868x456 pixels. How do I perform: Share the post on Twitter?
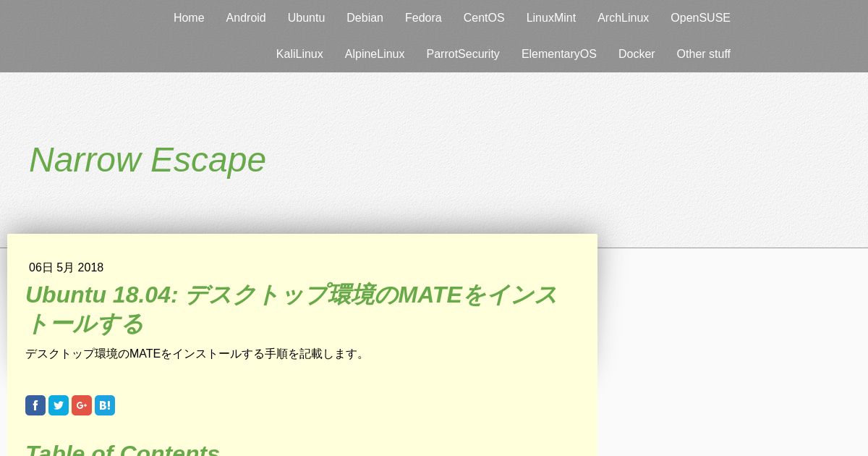59,405
